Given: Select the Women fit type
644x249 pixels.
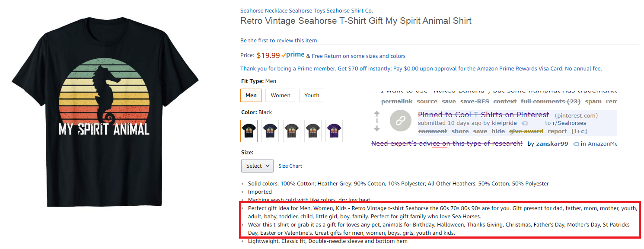Looking at the screenshot, I should (281, 96).
